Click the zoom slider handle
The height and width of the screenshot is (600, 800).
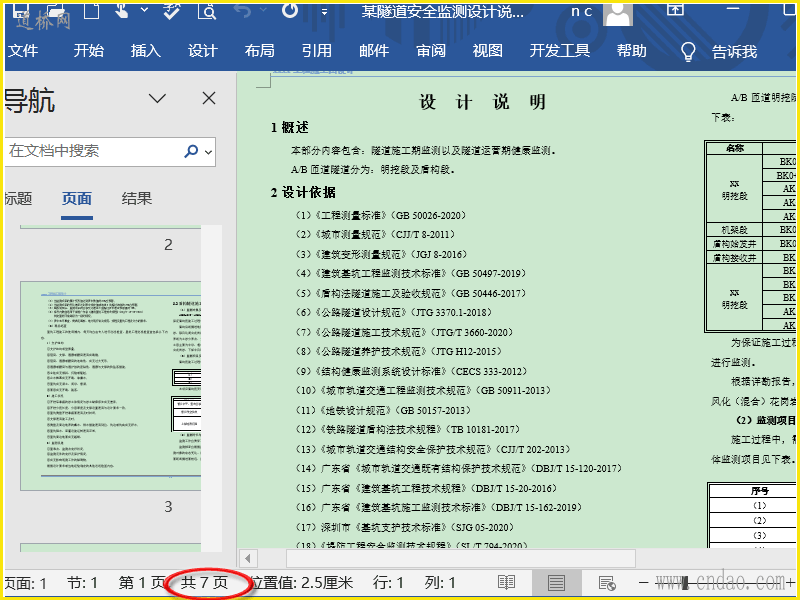pyautogui.click(x=685, y=582)
